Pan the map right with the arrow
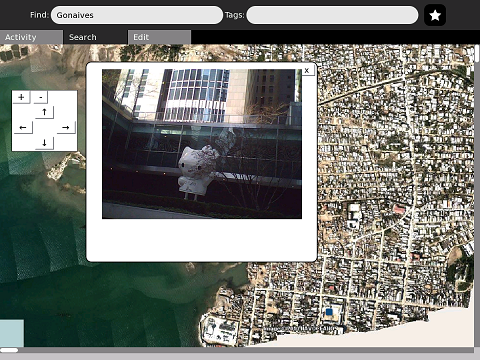The height and width of the screenshot is (360, 480). tap(66, 127)
